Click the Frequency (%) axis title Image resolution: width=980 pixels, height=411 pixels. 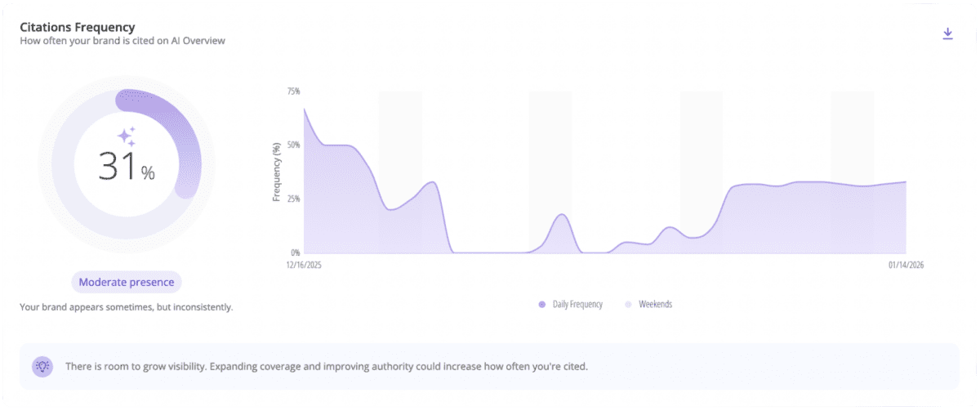tap(277, 172)
